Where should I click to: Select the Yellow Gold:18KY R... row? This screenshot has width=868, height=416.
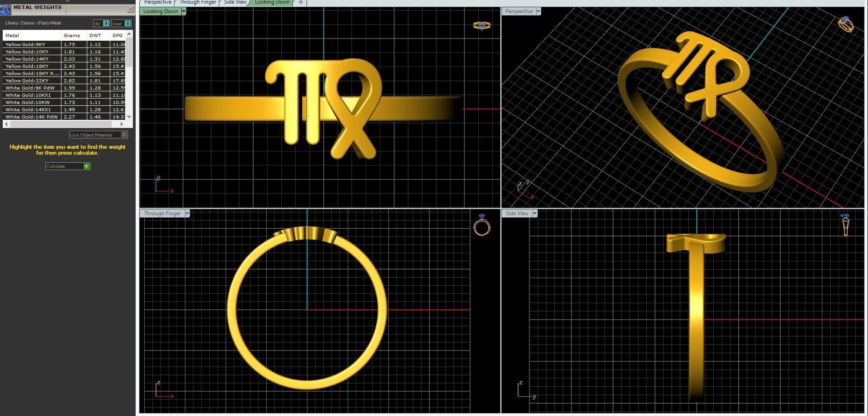coord(64,73)
